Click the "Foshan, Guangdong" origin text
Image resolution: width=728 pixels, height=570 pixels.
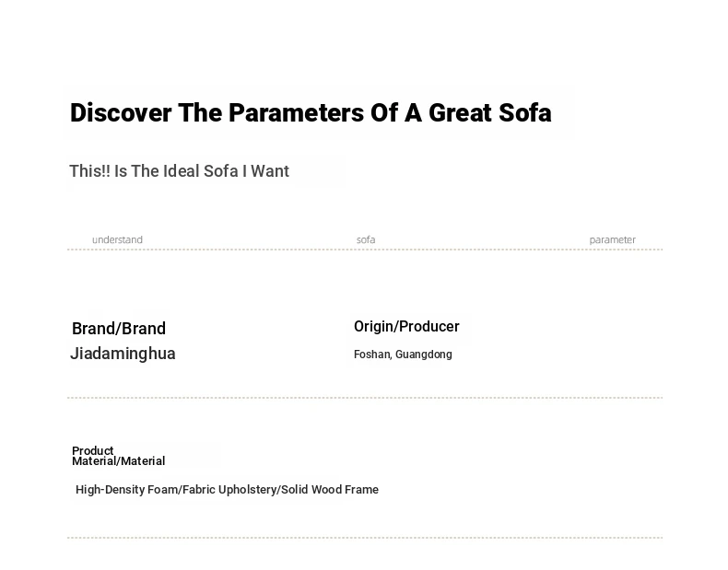[403, 355]
